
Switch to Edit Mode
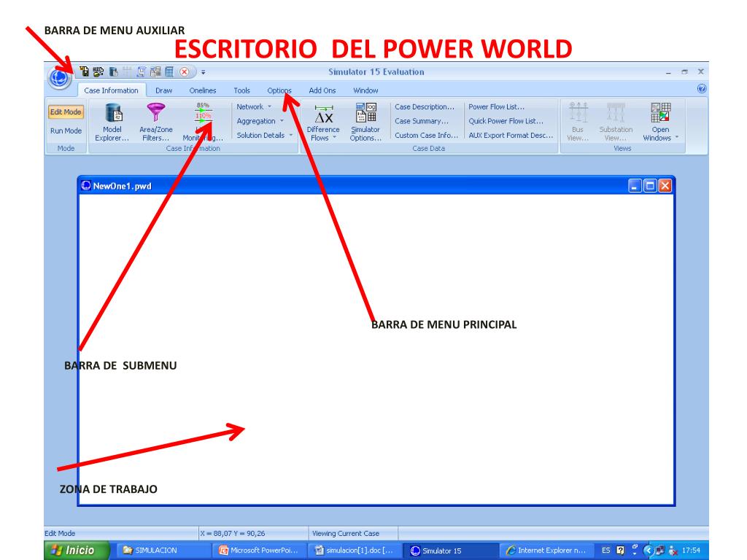tap(66, 112)
